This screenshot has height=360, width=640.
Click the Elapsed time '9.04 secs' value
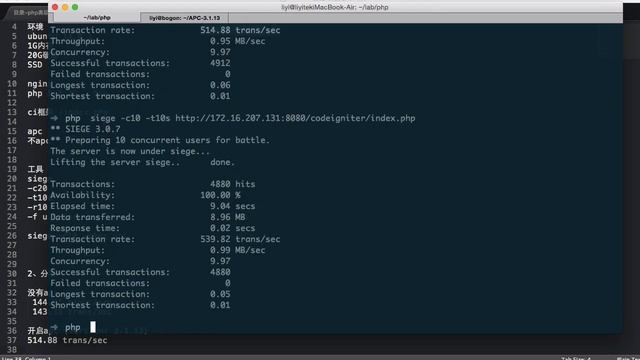(233, 207)
